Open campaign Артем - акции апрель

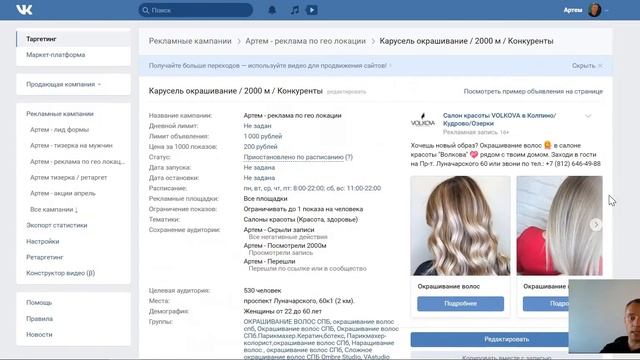point(63,193)
